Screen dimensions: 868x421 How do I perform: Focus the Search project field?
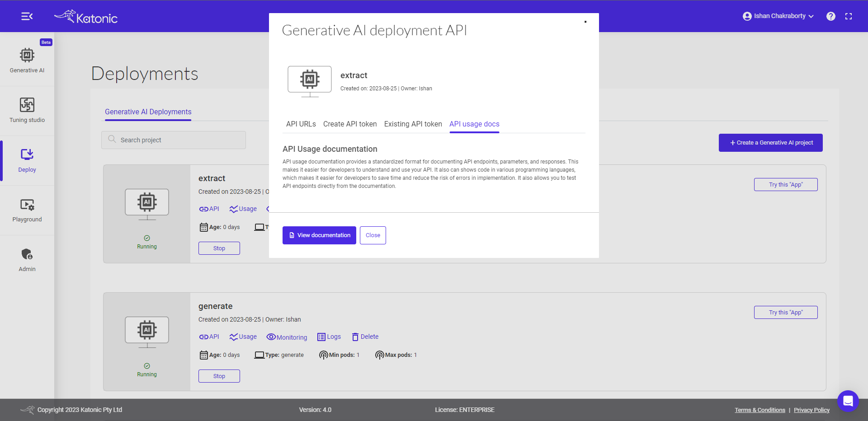(x=174, y=140)
